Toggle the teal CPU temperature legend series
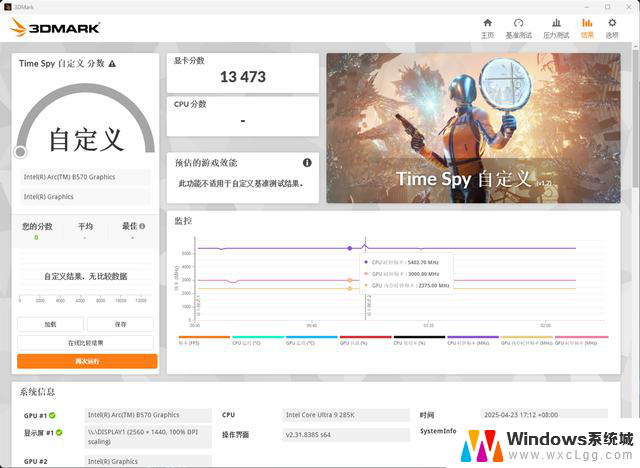Image resolution: width=640 pixels, height=468 pixels. (258, 341)
